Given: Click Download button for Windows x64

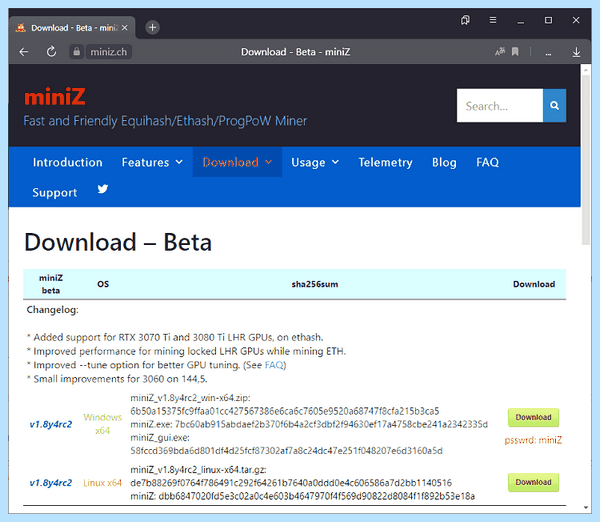Looking at the screenshot, I should tap(533, 417).
